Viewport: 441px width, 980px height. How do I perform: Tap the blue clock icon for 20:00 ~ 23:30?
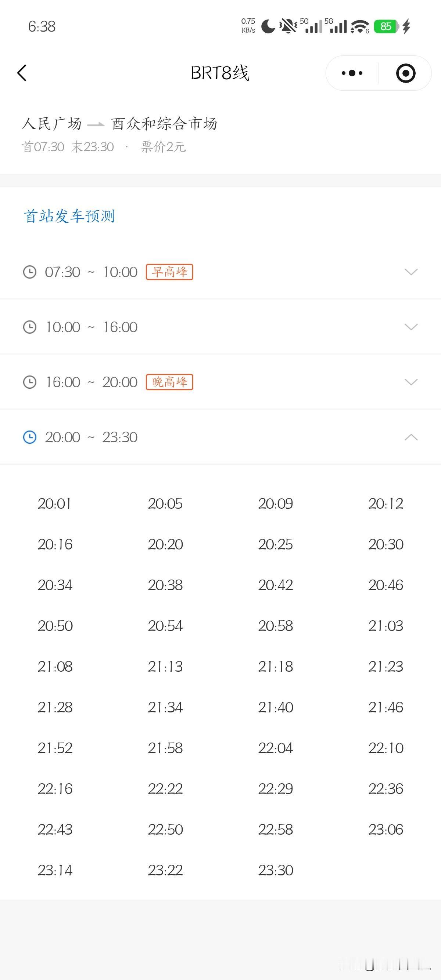30,437
